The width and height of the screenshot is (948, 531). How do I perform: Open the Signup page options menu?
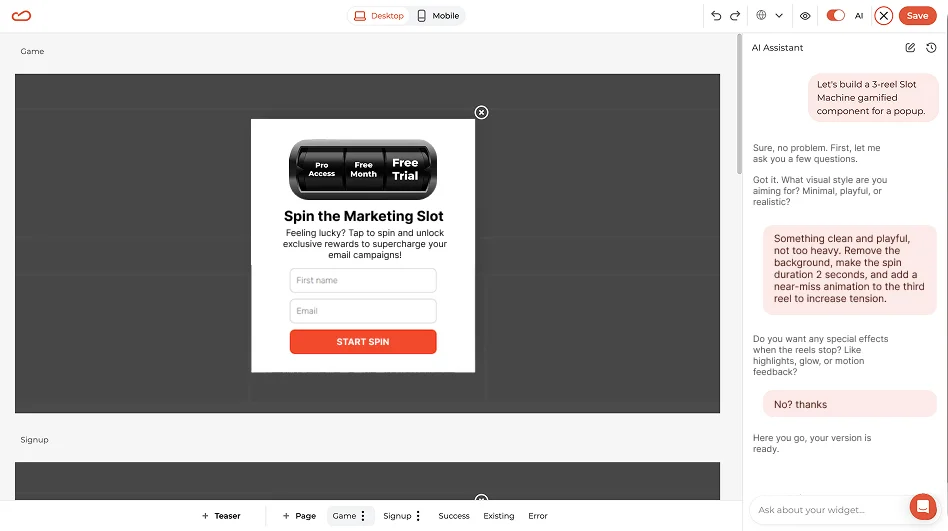pos(418,516)
